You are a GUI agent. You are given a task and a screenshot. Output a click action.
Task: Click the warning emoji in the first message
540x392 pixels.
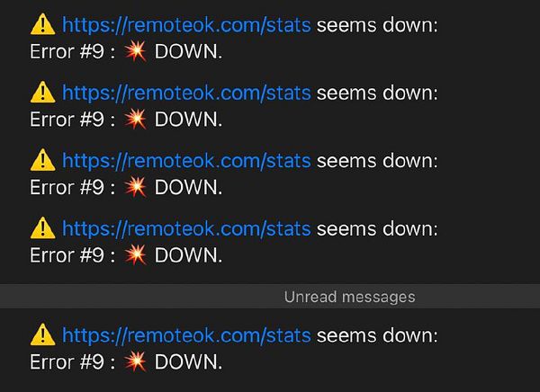tap(42, 25)
